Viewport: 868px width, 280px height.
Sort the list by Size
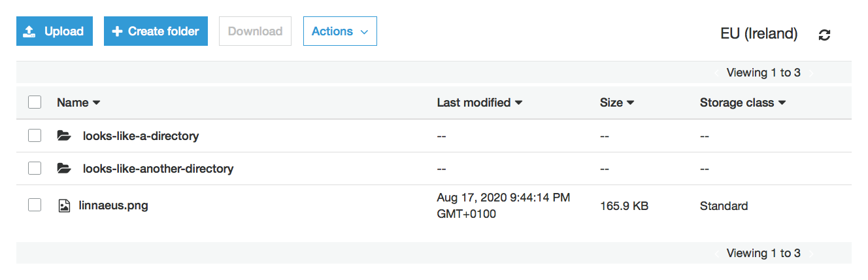pyautogui.click(x=617, y=103)
